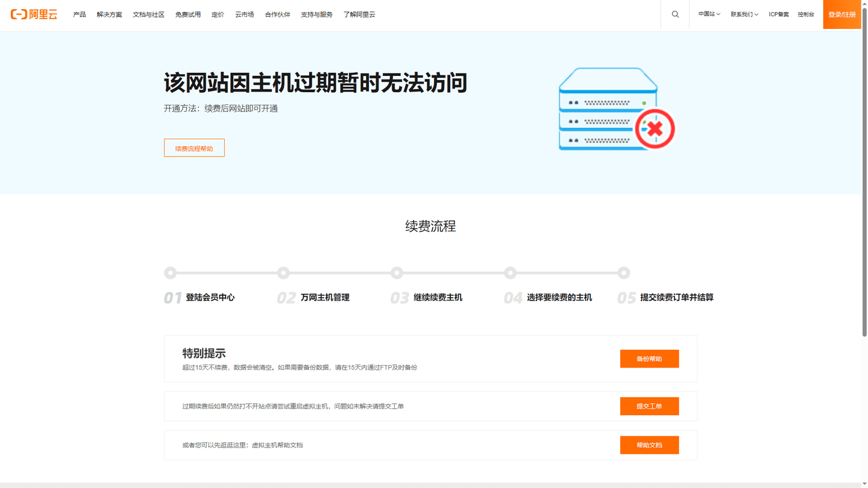
Task: Select step 03 继续续费主机
Action: point(427,297)
